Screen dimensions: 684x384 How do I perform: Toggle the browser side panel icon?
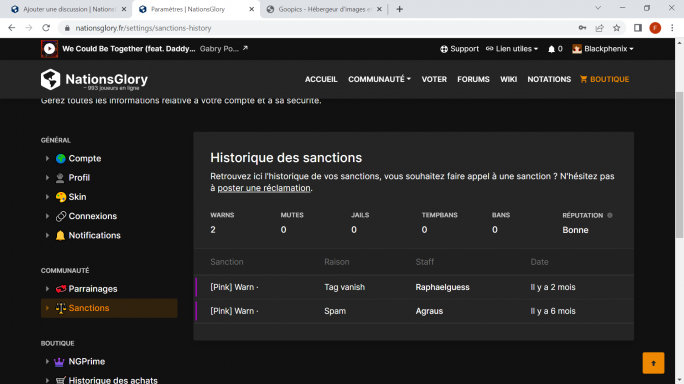coord(638,28)
